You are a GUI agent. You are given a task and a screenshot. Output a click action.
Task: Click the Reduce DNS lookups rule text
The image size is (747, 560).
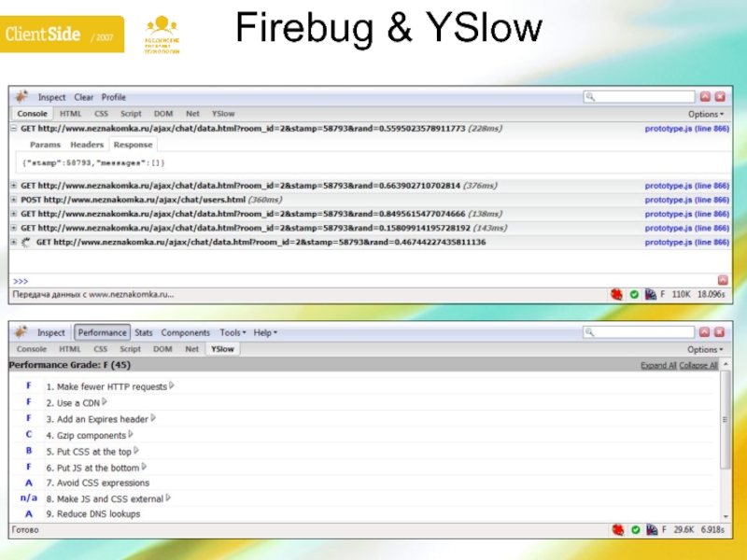[92, 514]
